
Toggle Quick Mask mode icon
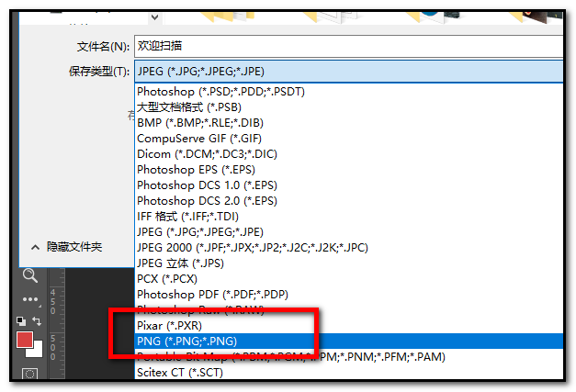coord(29,374)
